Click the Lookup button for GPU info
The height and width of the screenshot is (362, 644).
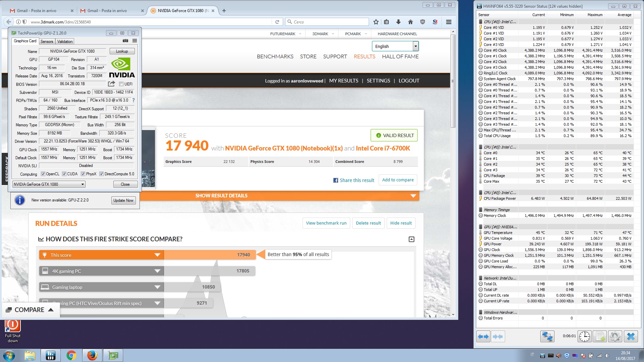point(122,51)
